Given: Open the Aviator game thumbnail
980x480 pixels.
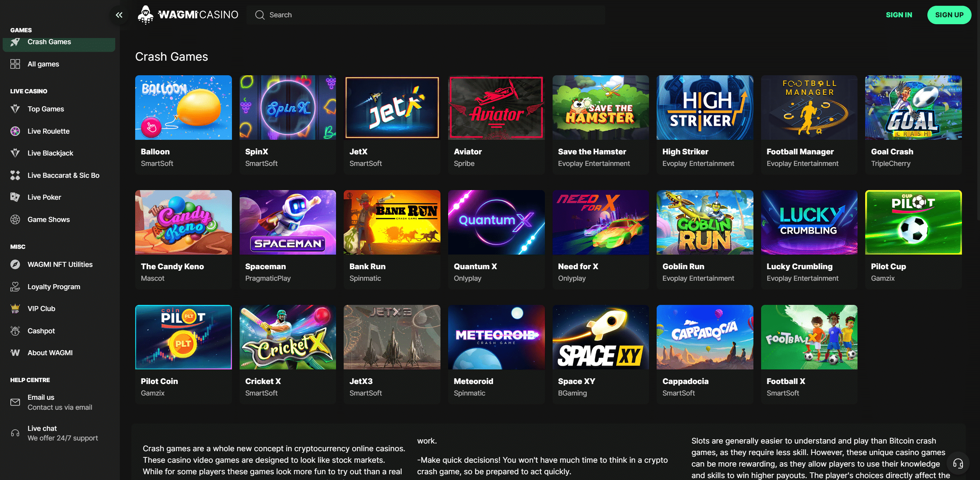Looking at the screenshot, I should (x=497, y=108).
